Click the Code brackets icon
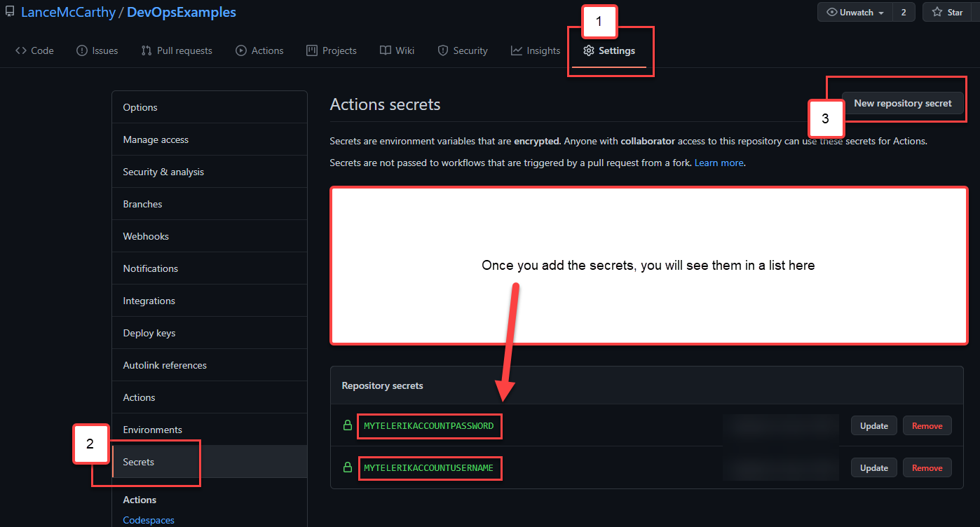Screen dimensions: 980x527 pyautogui.click(x=21, y=50)
